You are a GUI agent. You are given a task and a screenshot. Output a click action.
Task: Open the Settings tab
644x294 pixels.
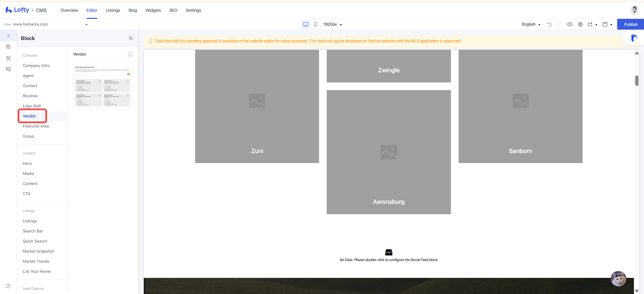tap(194, 10)
